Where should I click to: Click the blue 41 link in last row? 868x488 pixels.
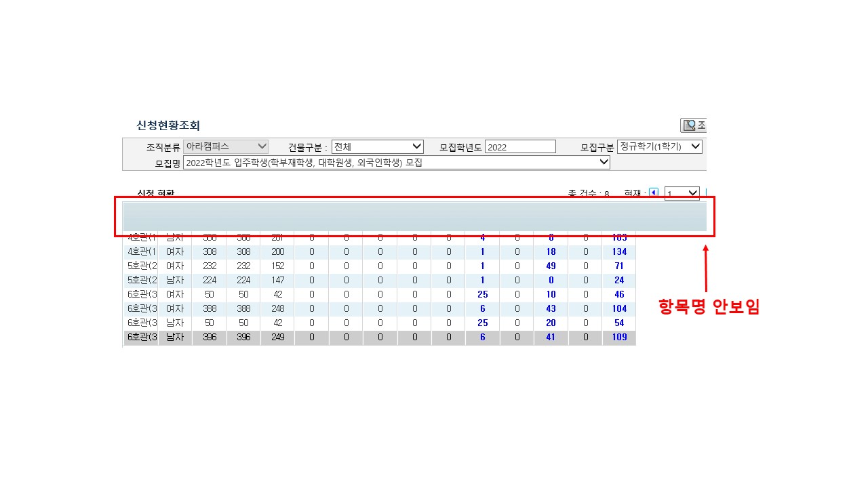551,337
